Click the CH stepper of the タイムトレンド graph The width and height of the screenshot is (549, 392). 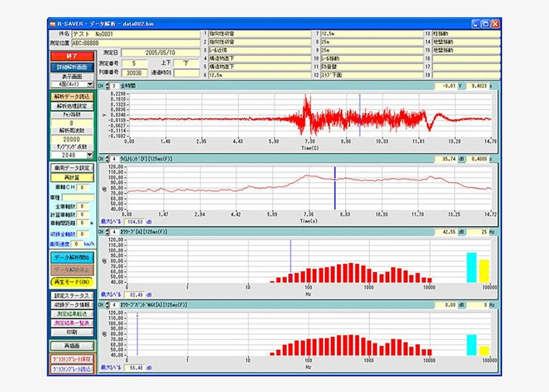pyautogui.click(x=107, y=159)
